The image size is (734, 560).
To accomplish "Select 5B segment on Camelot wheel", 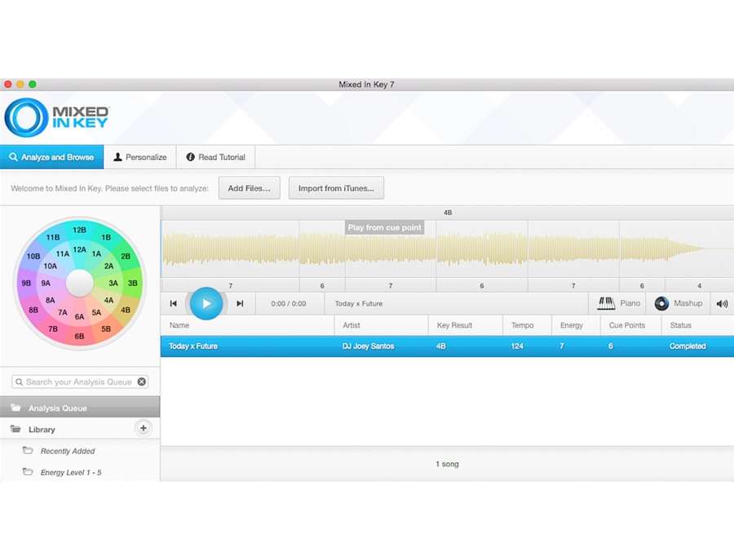I will point(106,329).
